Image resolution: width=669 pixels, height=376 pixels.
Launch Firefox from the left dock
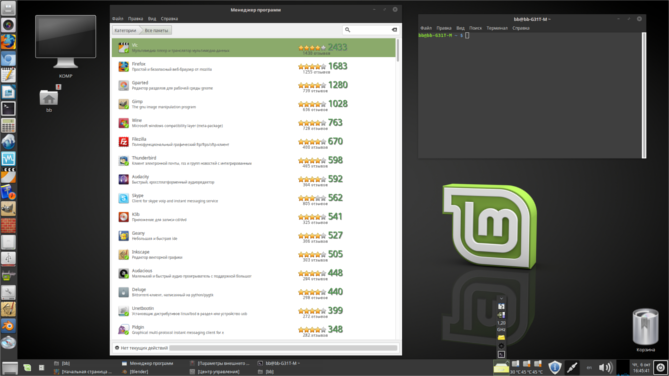coord(8,42)
